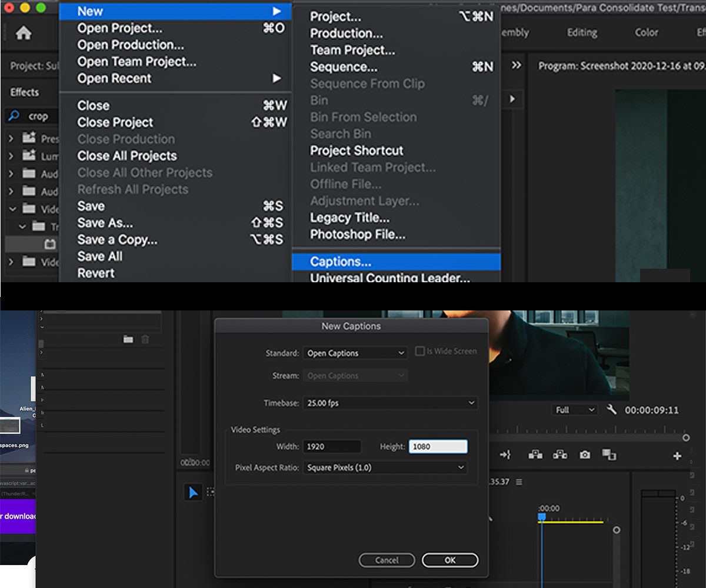
Task: Cancel the New Captions dialog
Action: [x=387, y=560]
